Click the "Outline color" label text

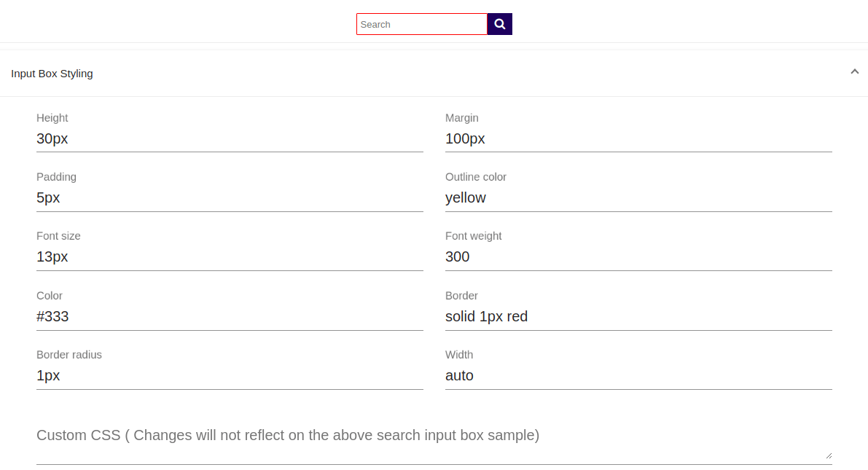[x=475, y=177]
